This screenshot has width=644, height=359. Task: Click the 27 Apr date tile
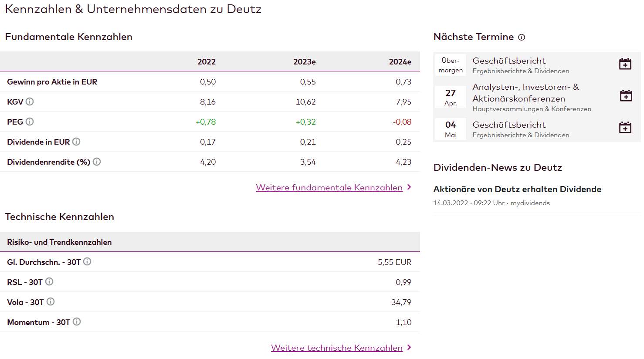click(x=450, y=97)
